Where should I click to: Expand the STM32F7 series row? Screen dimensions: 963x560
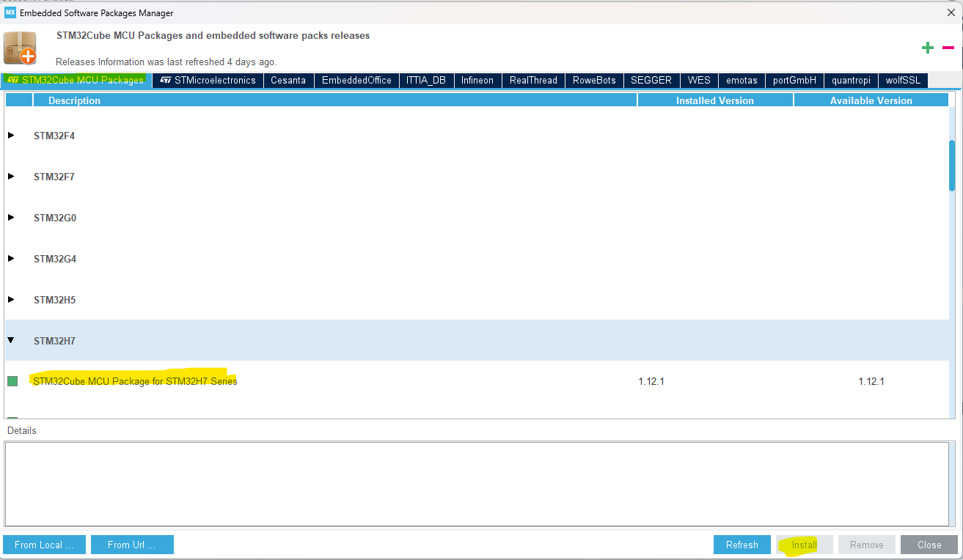coord(11,177)
